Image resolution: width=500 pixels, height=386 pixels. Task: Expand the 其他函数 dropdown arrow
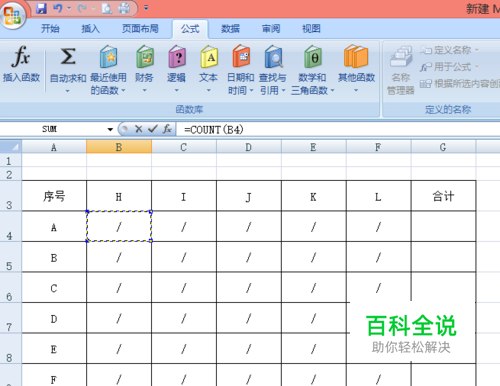356,91
